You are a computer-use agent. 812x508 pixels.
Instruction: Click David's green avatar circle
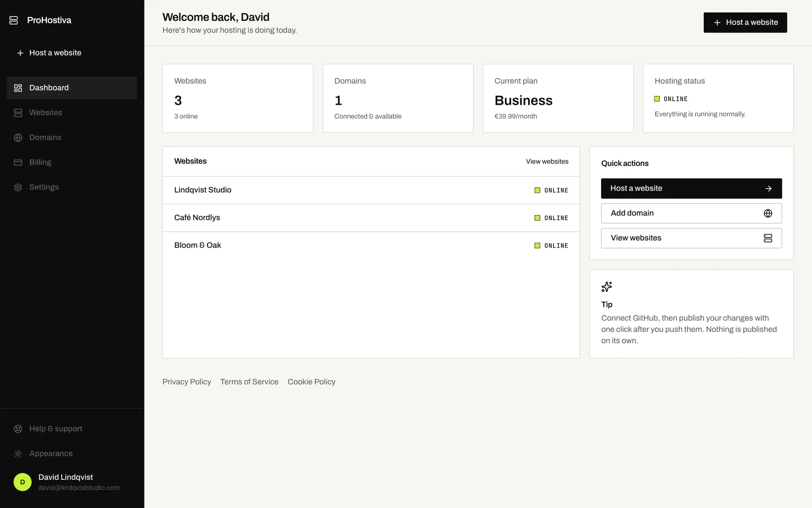(23, 482)
